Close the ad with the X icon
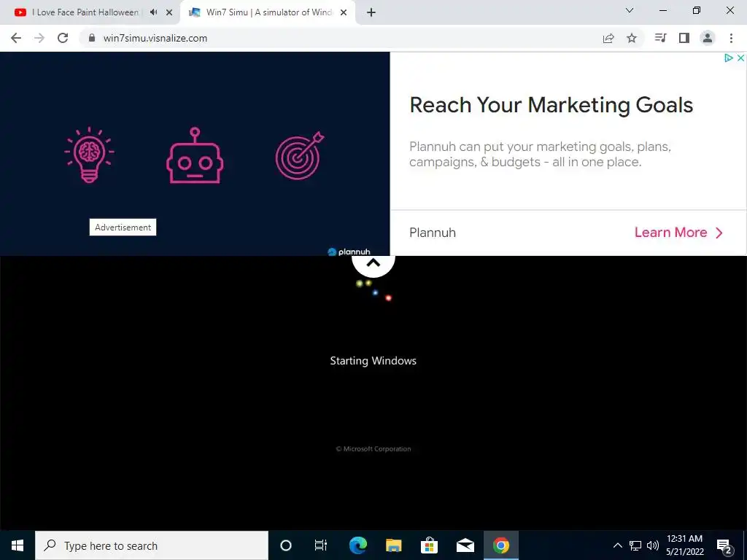 (x=740, y=58)
